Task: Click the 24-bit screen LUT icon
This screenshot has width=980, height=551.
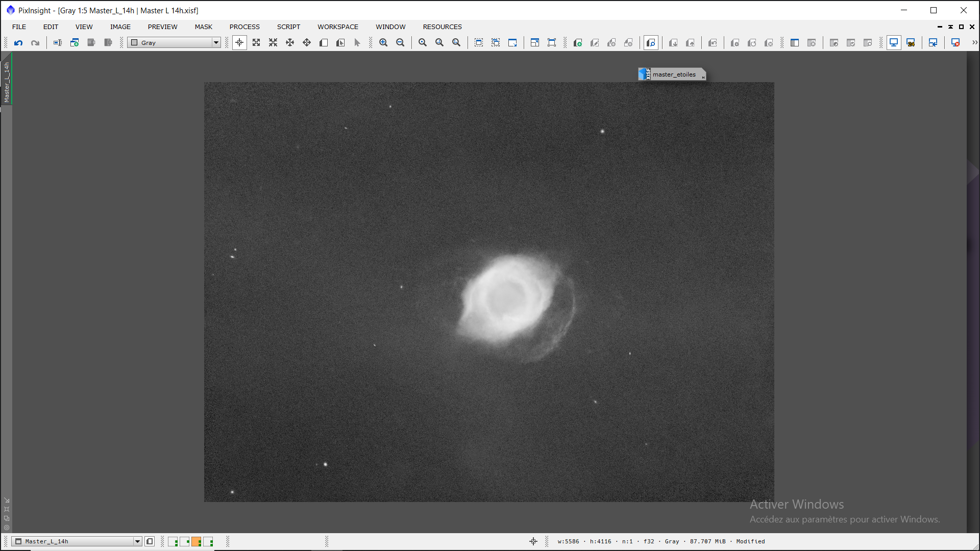Action: [x=911, y=43]
